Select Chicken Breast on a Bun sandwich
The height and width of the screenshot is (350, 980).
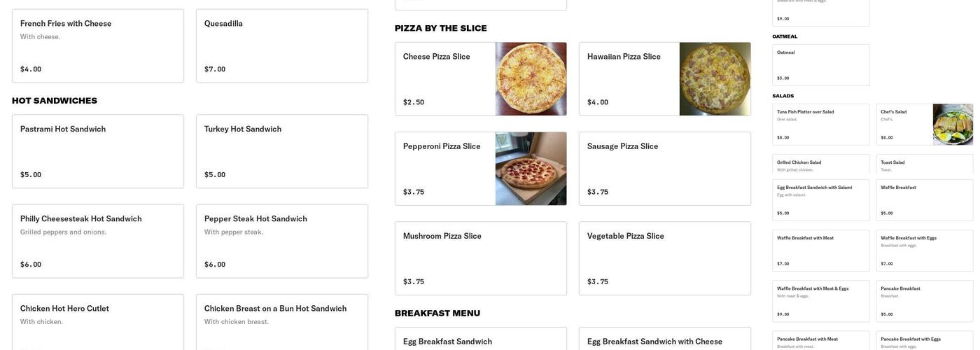pyautogui.click(x=281, y=322)
